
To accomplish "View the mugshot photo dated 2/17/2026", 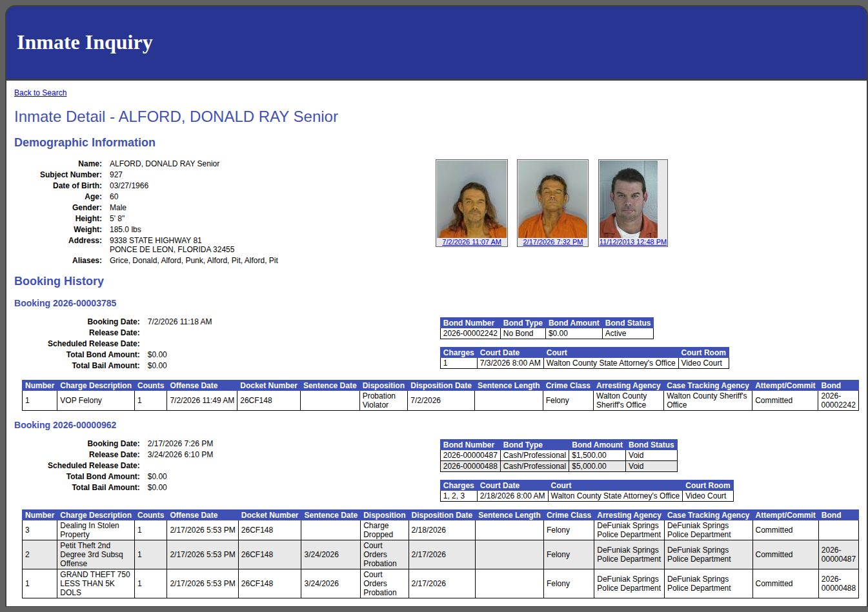I will [553, 199].
